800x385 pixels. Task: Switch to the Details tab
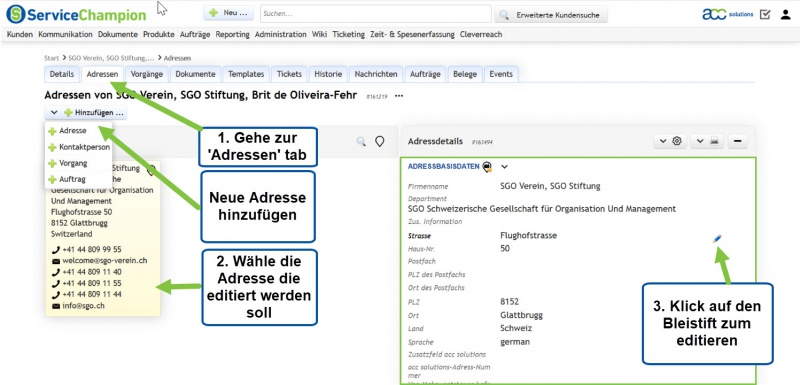62,74
